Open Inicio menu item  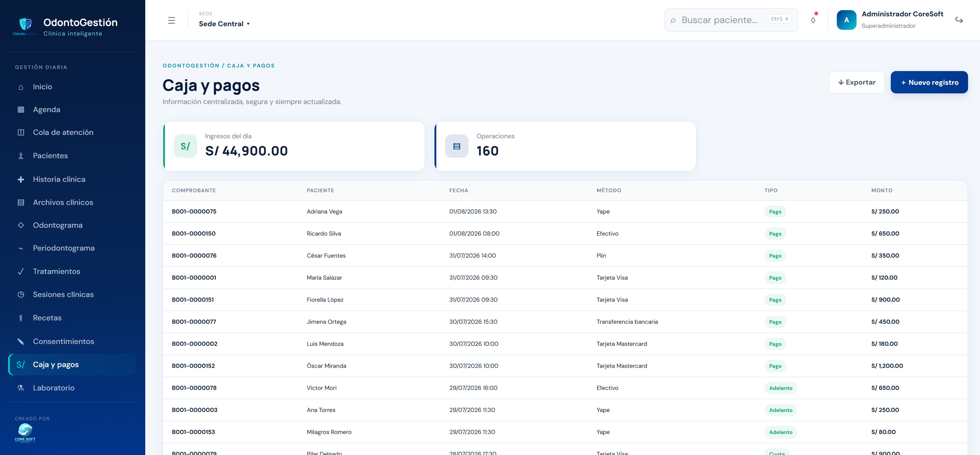point(72,87)
